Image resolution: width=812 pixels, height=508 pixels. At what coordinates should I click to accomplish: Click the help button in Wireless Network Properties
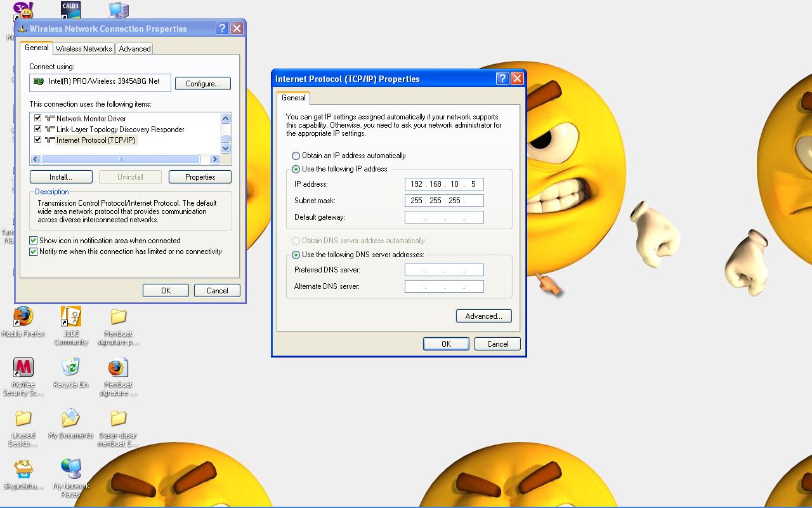222,29
